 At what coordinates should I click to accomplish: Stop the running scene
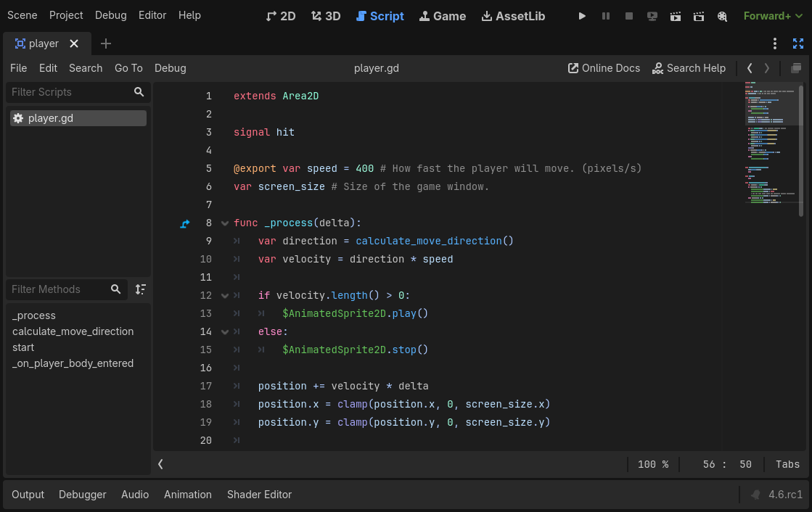tap(628, 15)
